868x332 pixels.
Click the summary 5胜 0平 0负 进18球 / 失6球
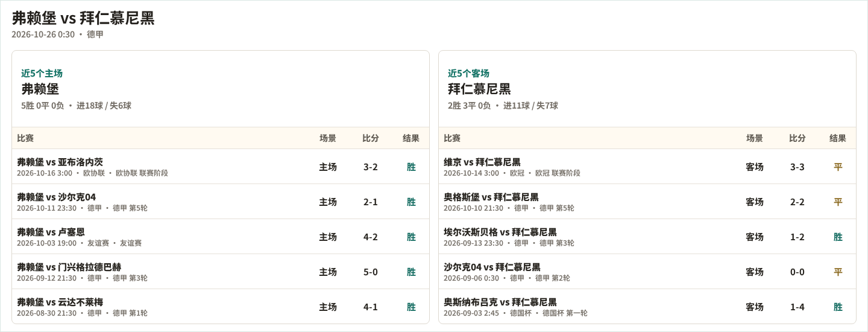[x=76, y=106]
